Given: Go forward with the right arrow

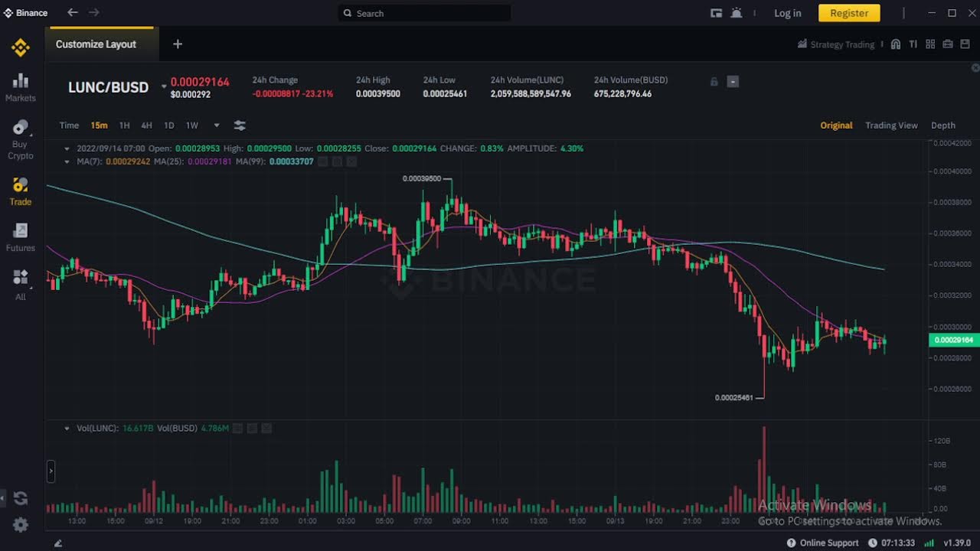Looking at the screenshot, I should click(x=94, y=12).
